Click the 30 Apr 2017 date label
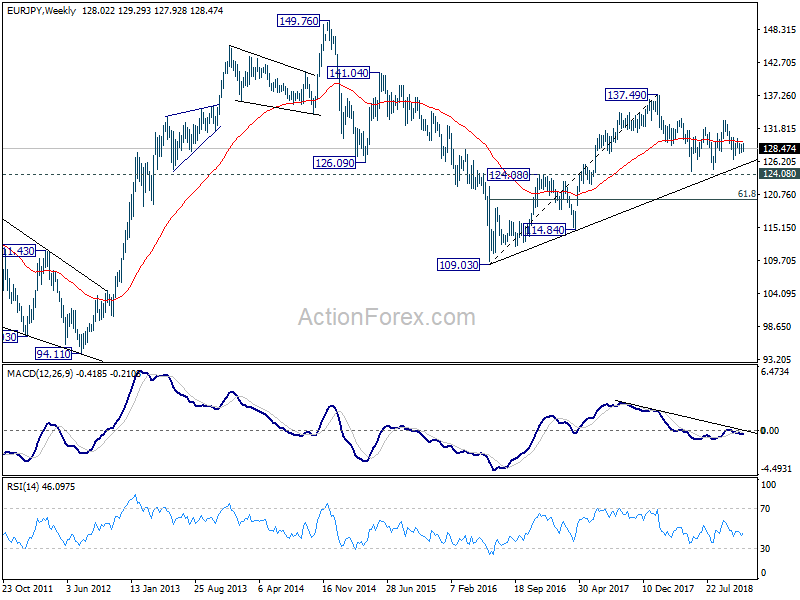Viewport: 800px width, 600px height. (604, 588)
